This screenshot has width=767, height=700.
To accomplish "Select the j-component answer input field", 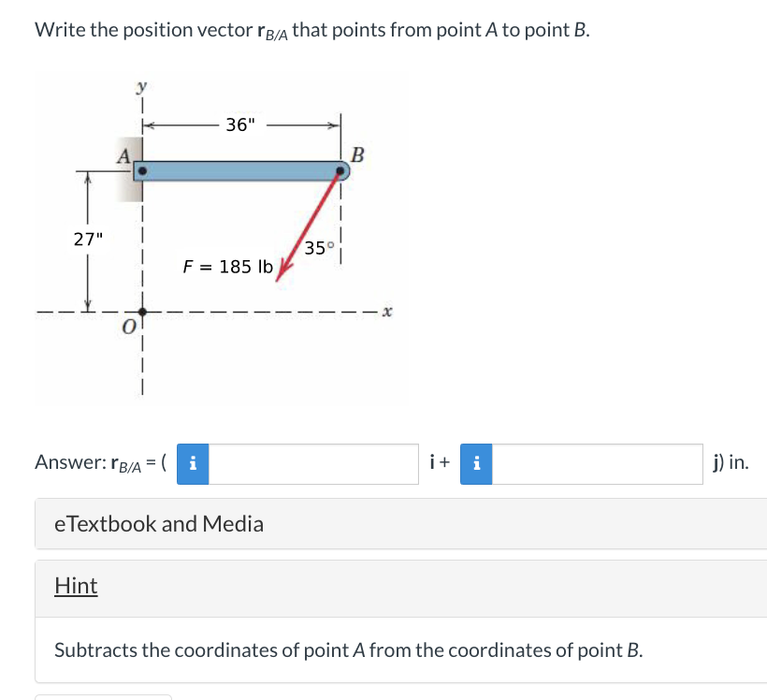I will (599, 463).
